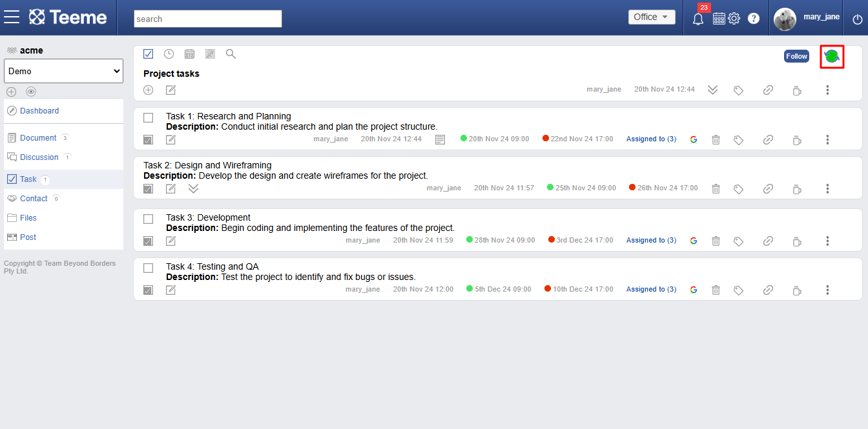Open more options for Task 2
The image size is (868, 429).
(827, 188)
